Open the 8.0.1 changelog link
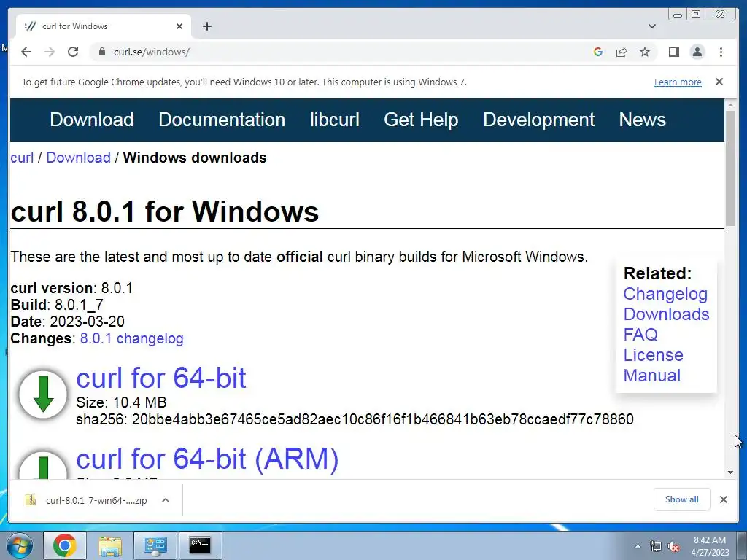 tap(131, 338)
